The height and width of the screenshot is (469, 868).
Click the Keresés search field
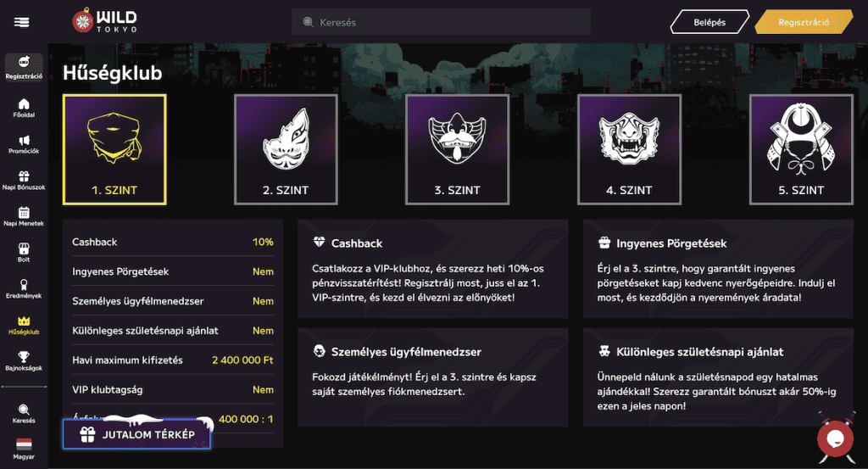(x=441, y=22)
